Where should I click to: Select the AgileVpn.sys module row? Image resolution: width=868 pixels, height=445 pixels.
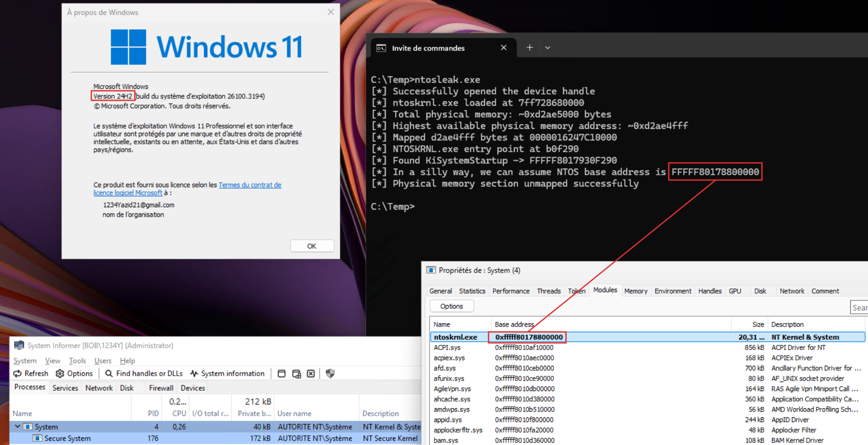pos(648,389)
